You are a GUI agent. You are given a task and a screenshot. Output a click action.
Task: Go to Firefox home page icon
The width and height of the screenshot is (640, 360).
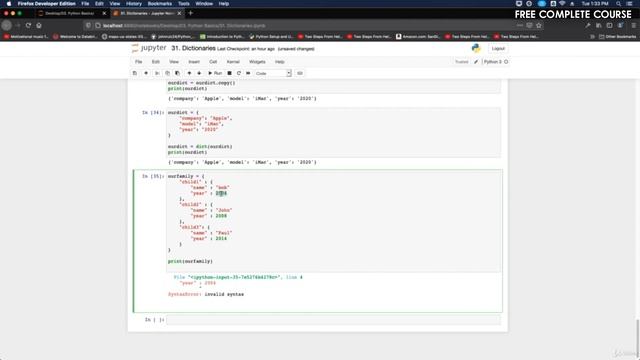[39, 25]
